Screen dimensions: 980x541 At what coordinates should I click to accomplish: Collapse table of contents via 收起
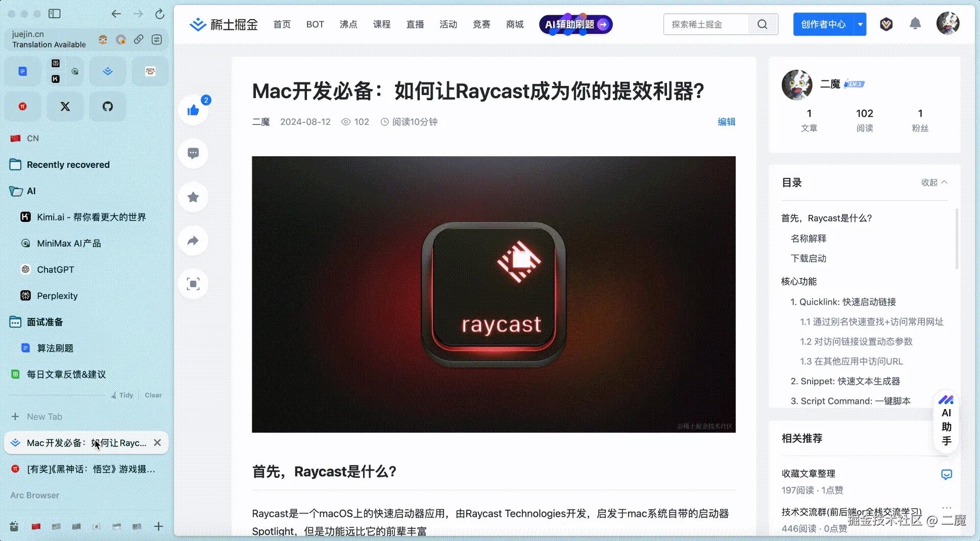pyautogui.click(x=934, y=183)
